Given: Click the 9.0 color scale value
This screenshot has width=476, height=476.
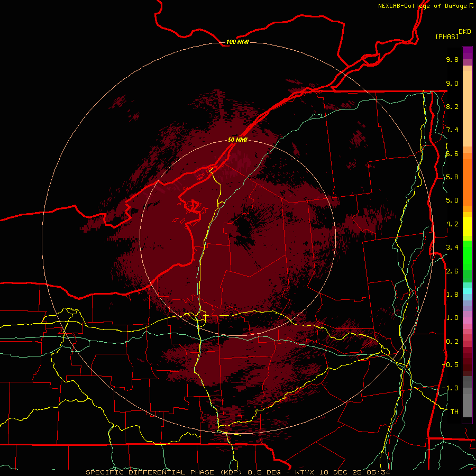Looking at the screenshot, I should pyautogui.click(x=452, y=83).
